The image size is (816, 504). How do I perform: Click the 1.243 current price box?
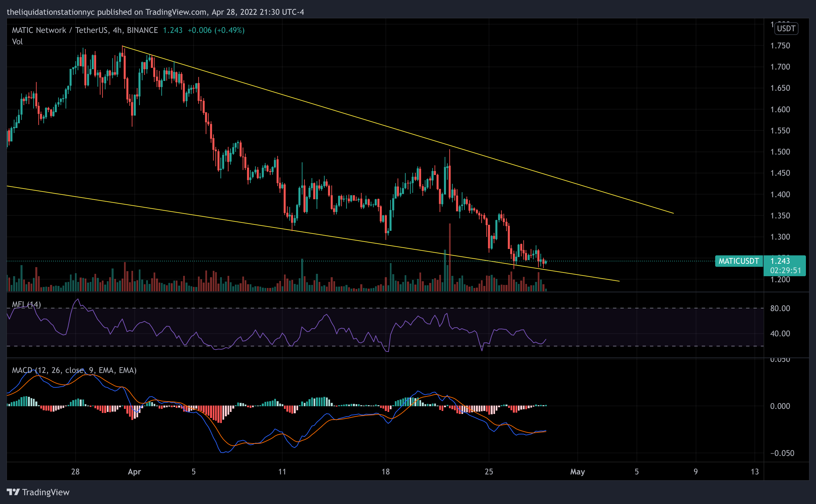coord(780,261)
